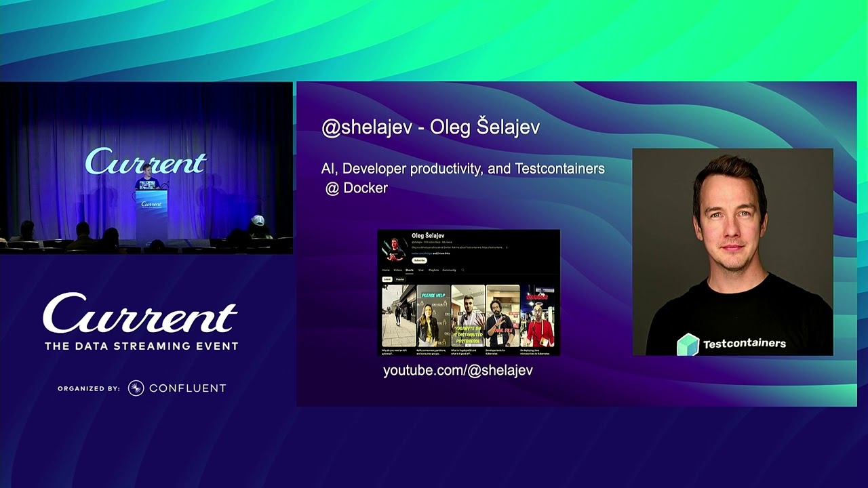
Task: Click the Current sign on the stage backdrop
Action: pyautogui.click(x=146, y=161)
